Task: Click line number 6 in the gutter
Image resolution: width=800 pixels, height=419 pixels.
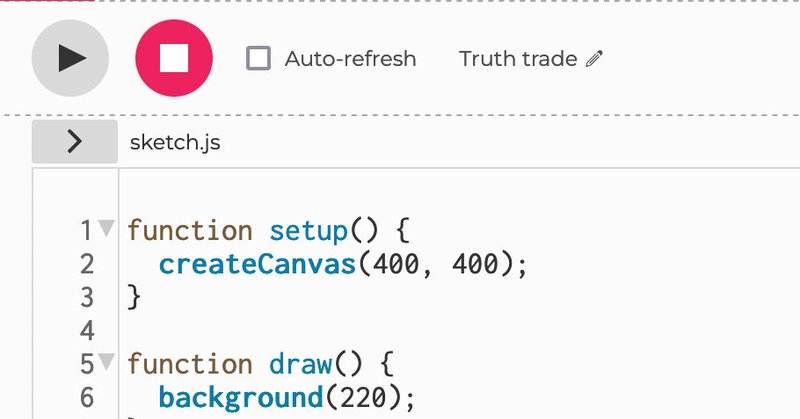Action: point(87,398)
